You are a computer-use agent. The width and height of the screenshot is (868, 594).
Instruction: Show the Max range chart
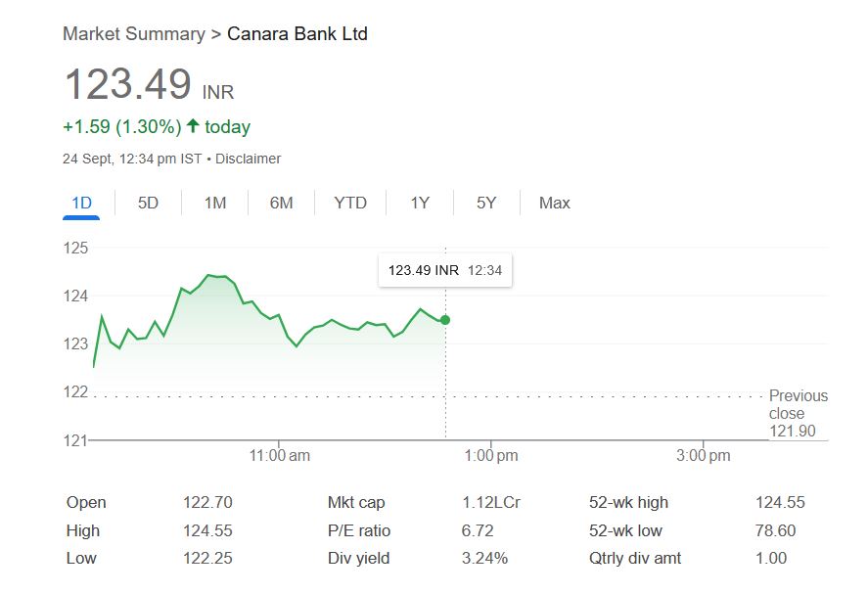554,204
